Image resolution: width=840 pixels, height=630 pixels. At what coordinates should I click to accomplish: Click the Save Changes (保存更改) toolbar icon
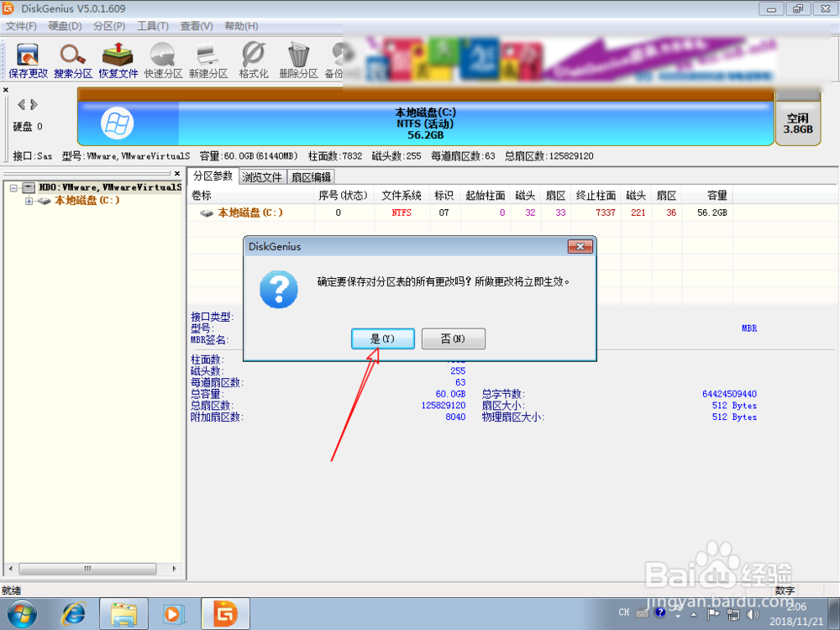pos(28,60)
